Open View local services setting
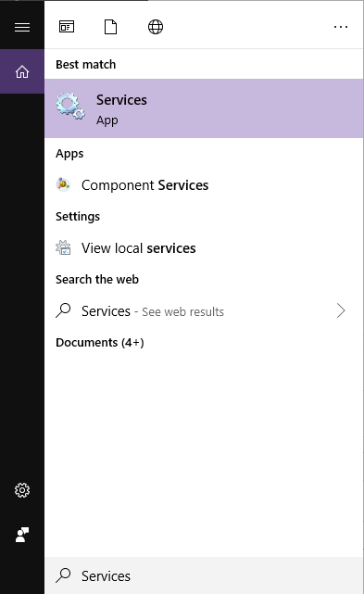This screenshot has height=594, width=364. tap(204, 248)
